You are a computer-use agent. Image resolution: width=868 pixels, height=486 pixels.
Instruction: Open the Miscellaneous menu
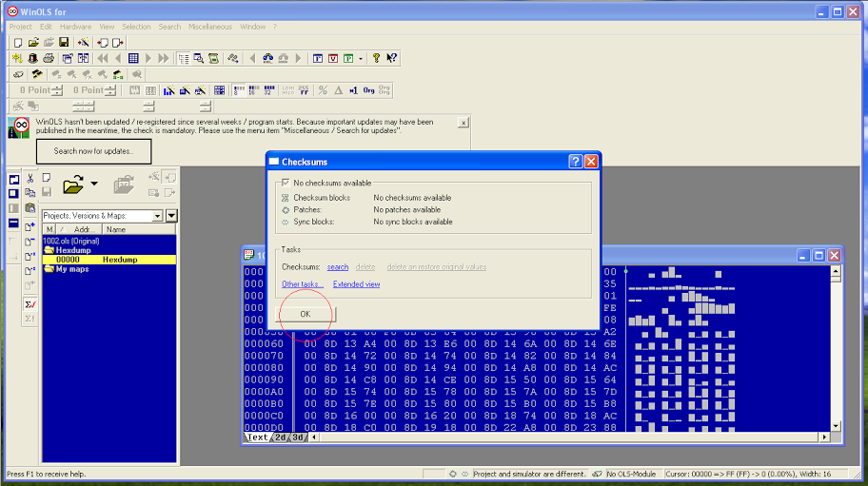210,27
